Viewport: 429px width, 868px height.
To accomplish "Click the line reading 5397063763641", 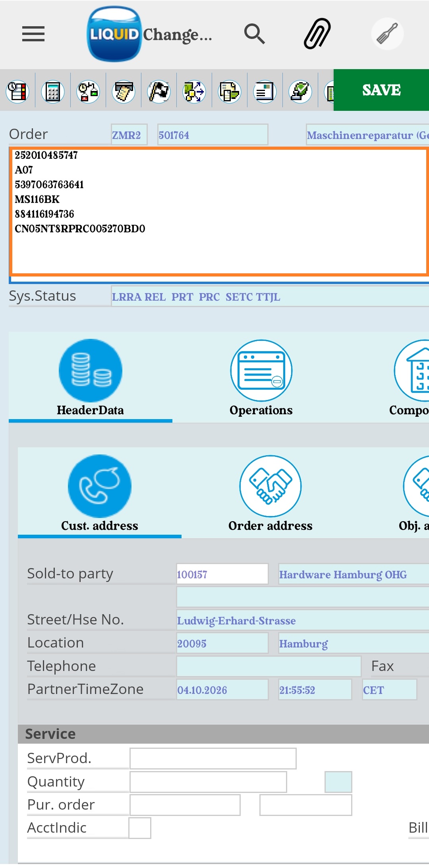I will click(x=49, y=184).
